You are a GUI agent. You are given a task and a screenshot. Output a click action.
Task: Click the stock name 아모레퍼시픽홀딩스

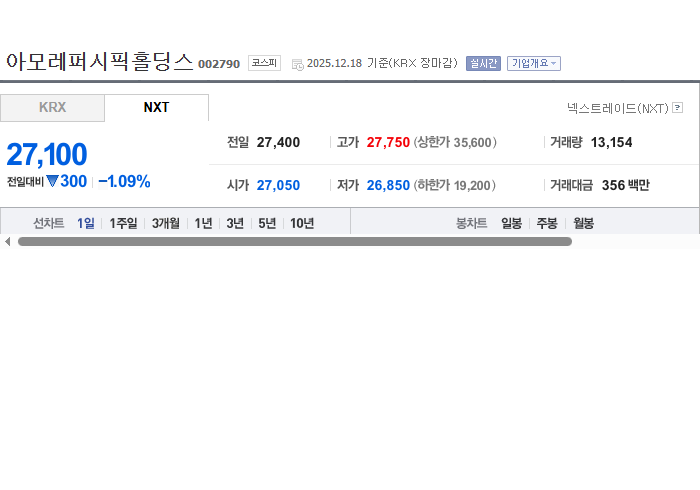100,62
